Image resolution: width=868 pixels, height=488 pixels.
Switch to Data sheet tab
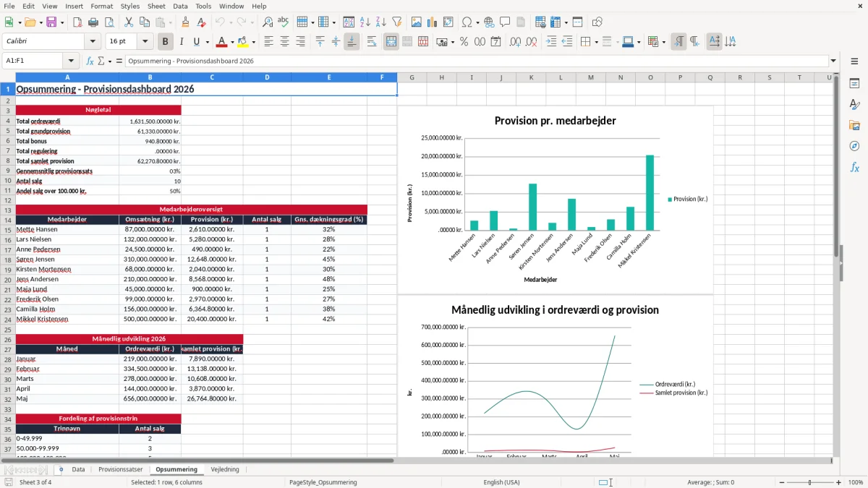pyautogui.click(x=78, y=469)
